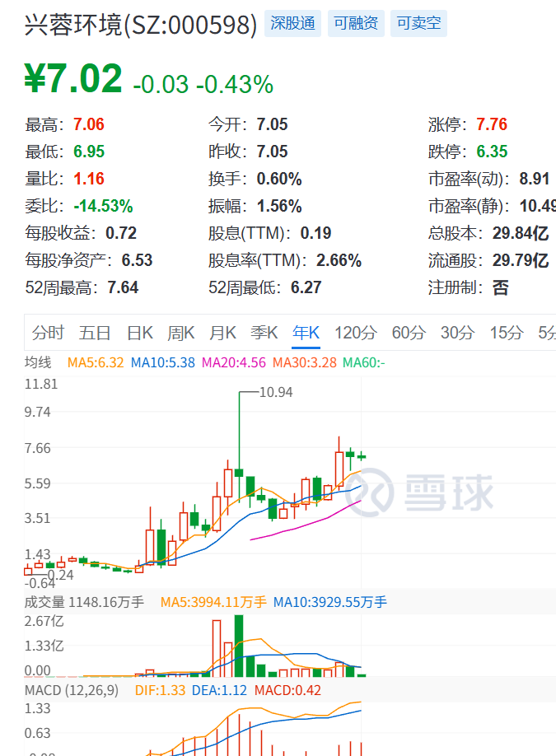556x756 pixels.
Task: Click the 最高 value 7.06
Action: coord(89,124)
